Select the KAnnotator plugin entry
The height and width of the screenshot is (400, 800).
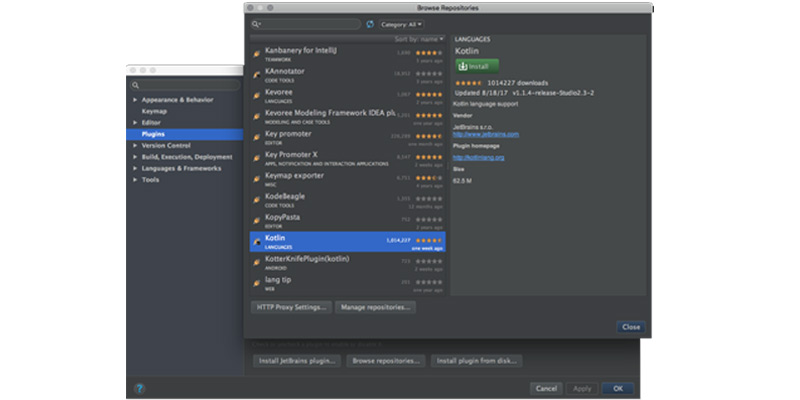(347, 75)
